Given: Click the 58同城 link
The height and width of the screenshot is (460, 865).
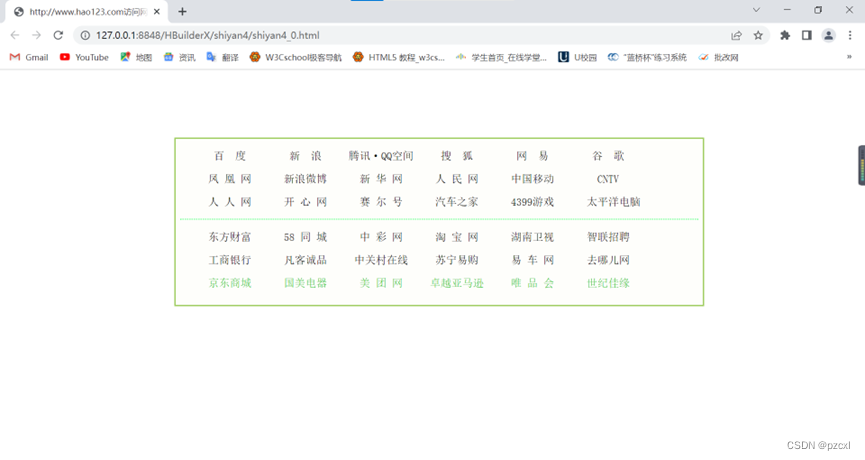Looking at the screenshot, I should click(306, 237).
